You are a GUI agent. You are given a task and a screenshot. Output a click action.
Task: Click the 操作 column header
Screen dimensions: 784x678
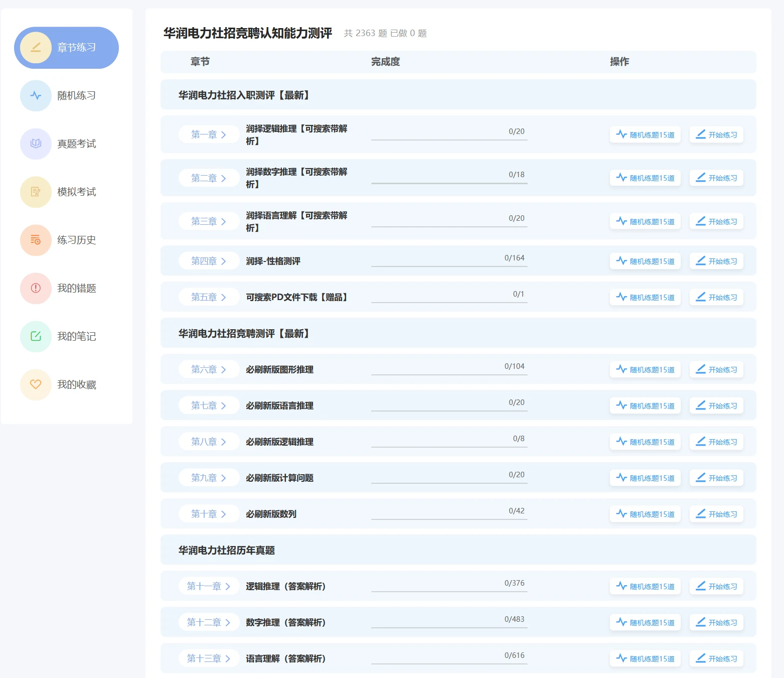619,62
